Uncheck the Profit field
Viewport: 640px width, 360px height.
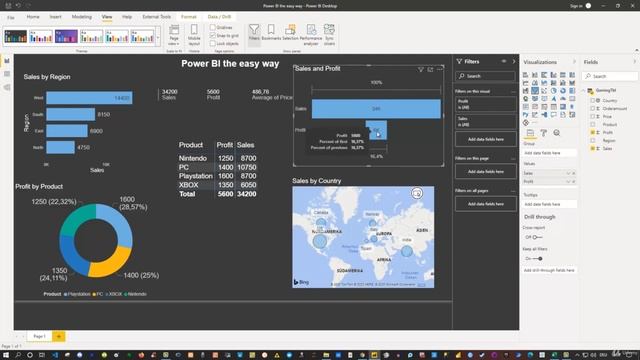click(593, 132)
